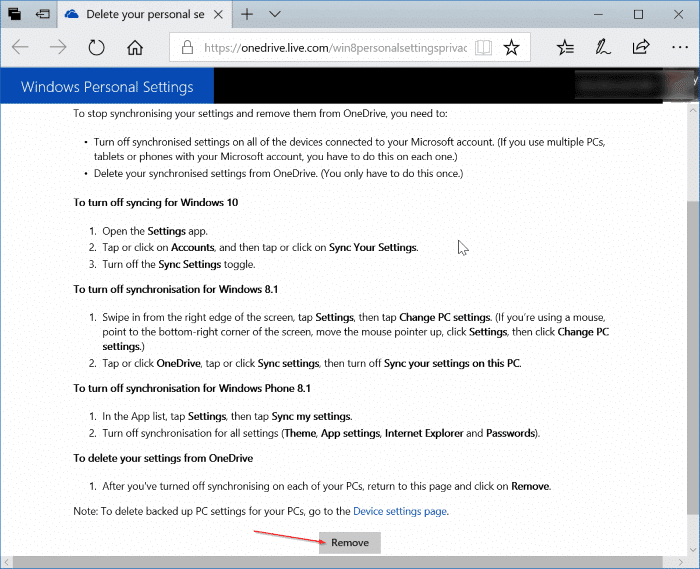
Task: Share this page using the Share icon
Action: [x=641, y=47]
